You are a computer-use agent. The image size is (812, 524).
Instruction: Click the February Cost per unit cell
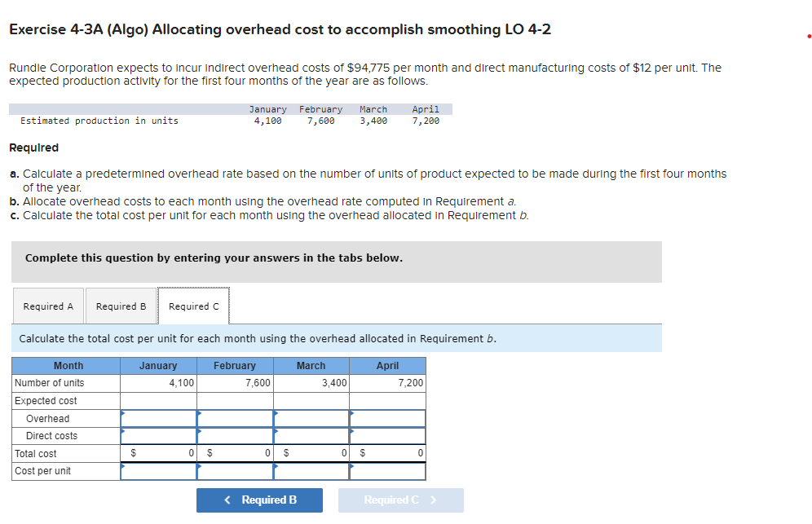tap(235, 470)
